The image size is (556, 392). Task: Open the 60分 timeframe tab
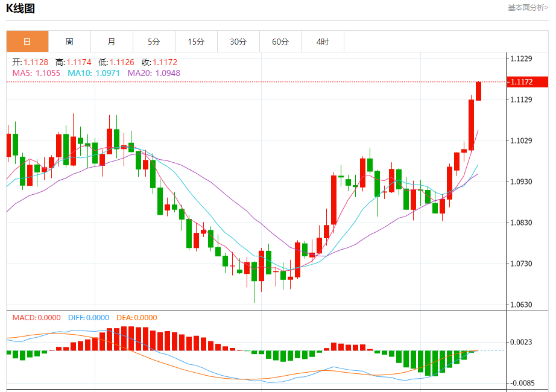click(280, 42)
